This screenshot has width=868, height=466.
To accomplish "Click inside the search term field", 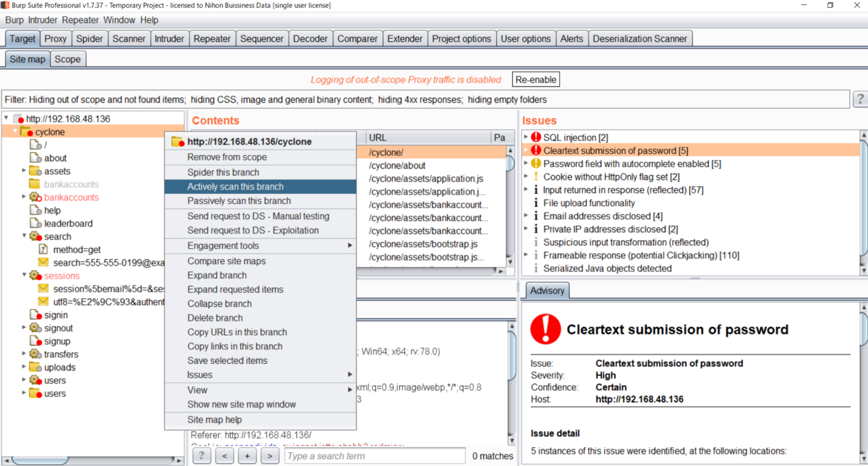I will click(x=374, y=456).
